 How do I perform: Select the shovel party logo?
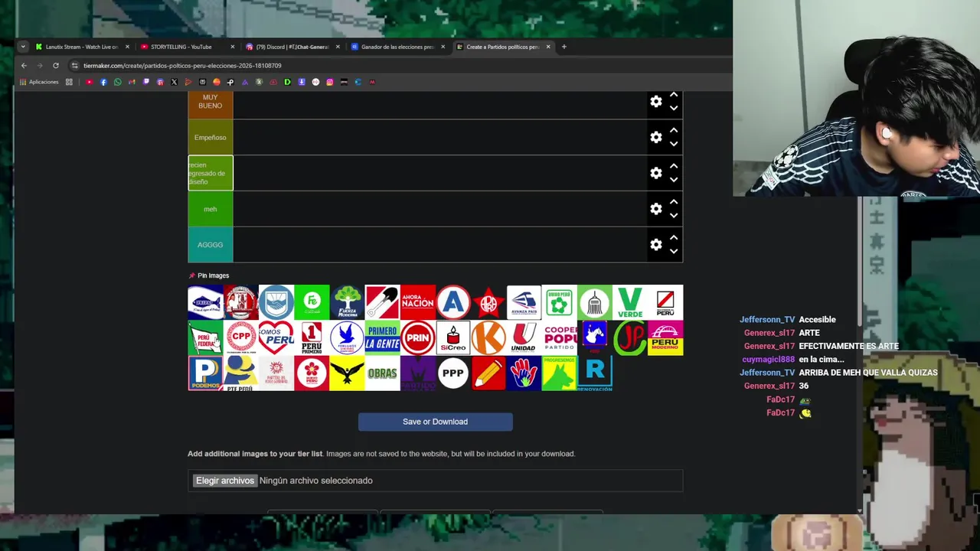(x=382, y=302)
